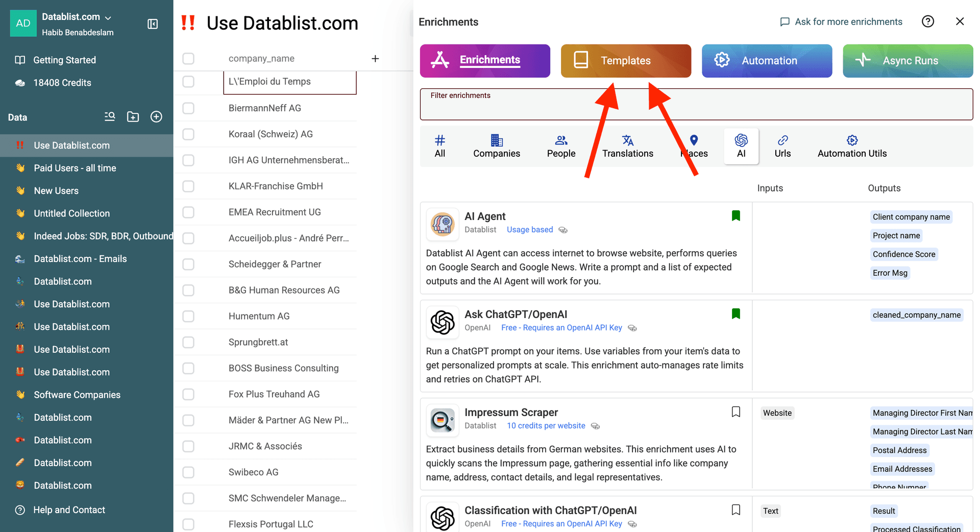Switch to the Templates tab

coord(625,61)
